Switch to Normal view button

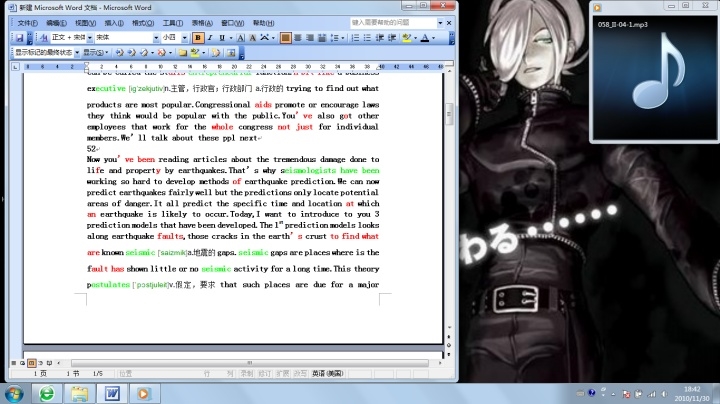[14, 363]
